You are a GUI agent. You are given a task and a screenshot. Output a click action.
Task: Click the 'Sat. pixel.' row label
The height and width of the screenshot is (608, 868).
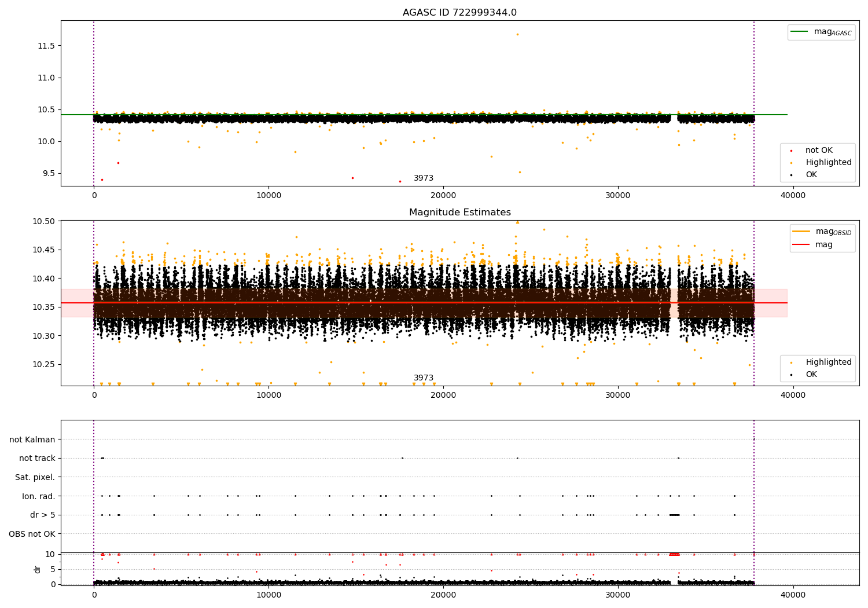point(35,477)
